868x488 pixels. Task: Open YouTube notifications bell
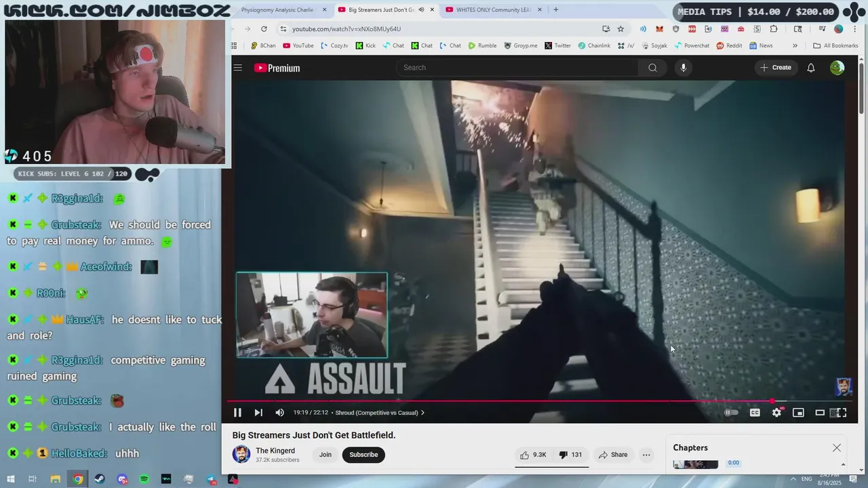coord(810,68)
